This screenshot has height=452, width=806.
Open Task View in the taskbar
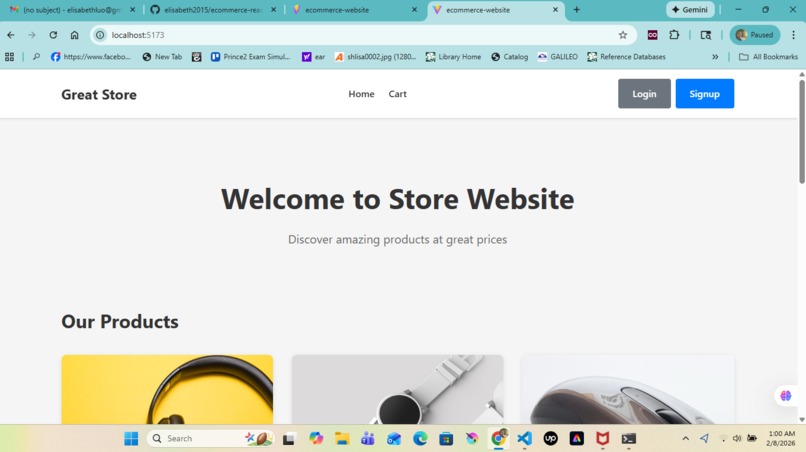click(288, 439)
